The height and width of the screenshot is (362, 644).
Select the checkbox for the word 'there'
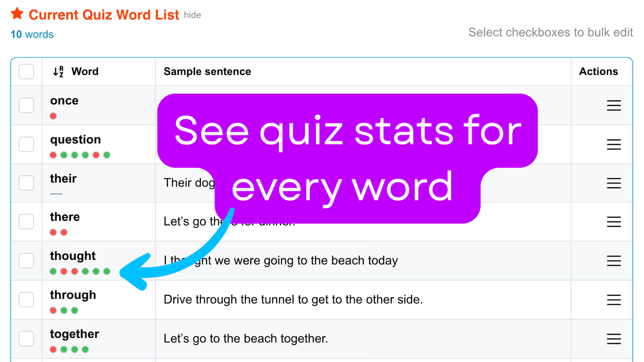coord(26,222)
